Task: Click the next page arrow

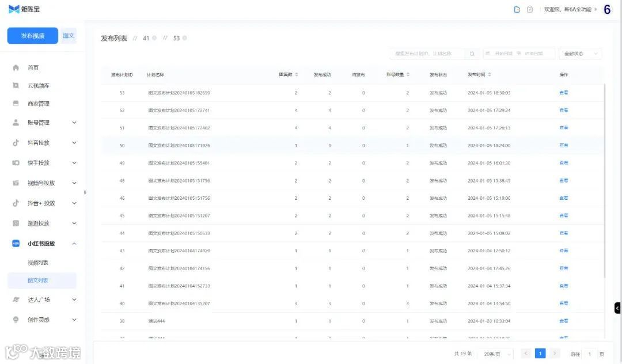Action: [555, 354]
